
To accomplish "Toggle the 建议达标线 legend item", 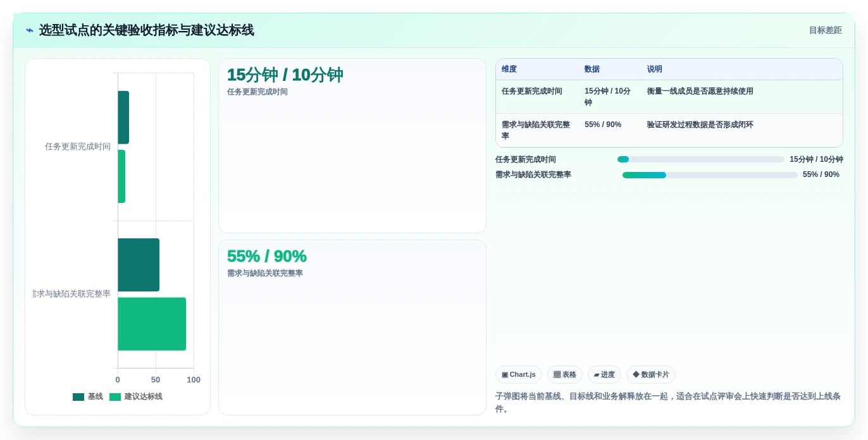I will (136, 397).
